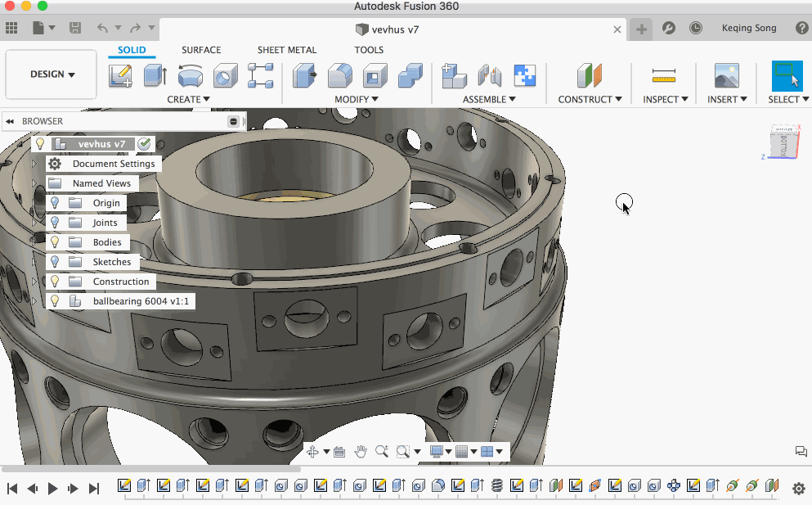The image size is (812, 505).
Task: Choose the Revolve tool icon
Action: 190,76
